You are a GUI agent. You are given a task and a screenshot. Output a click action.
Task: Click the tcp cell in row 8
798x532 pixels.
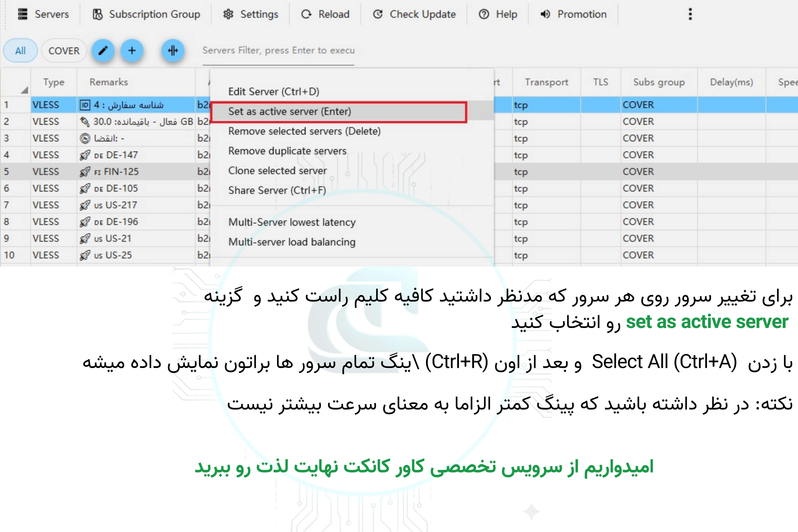[x=546, y=222]
